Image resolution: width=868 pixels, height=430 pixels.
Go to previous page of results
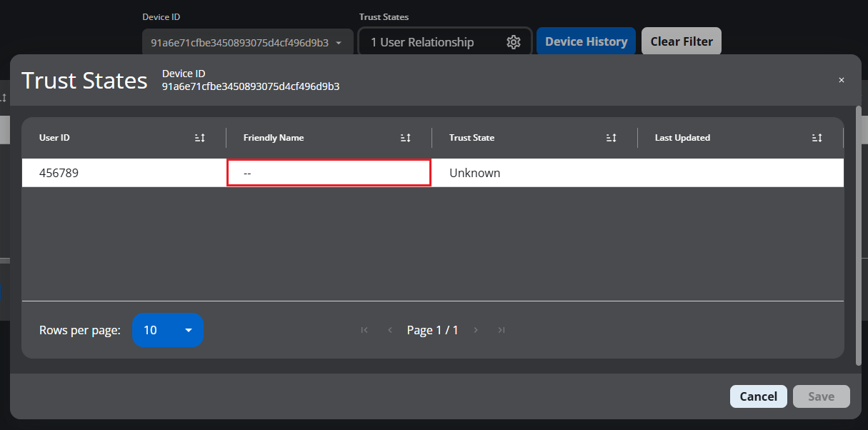click(390, 330)
